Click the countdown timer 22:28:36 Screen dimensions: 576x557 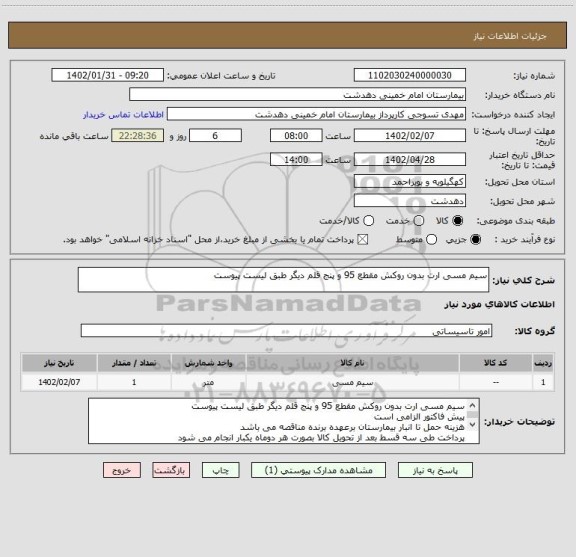138,136
